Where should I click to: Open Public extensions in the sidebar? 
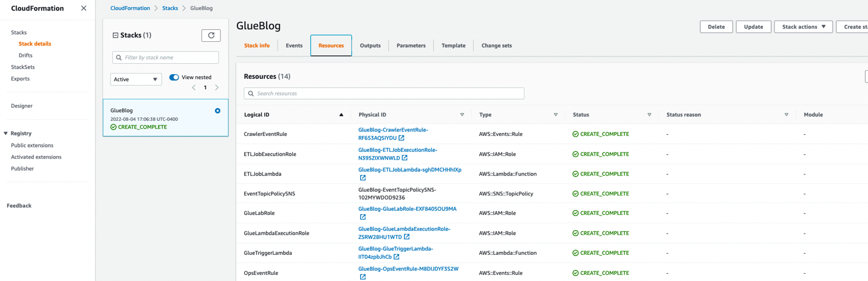point(32,146)
